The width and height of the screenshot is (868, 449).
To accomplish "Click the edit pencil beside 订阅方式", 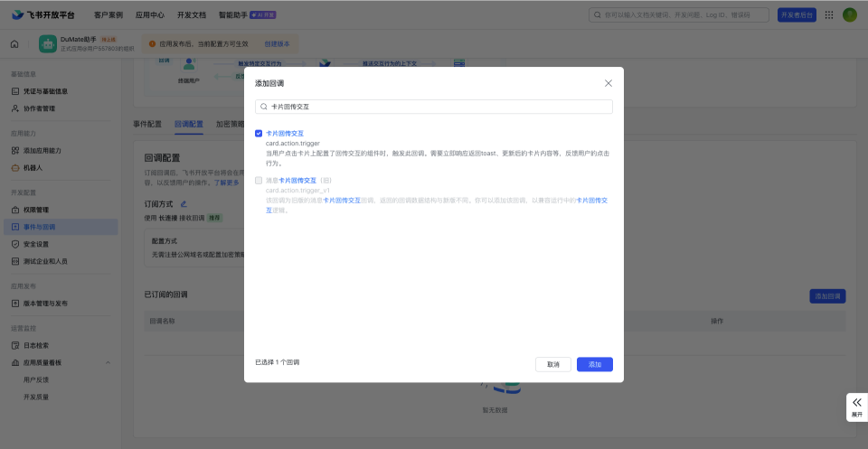I will coord(184,204).
